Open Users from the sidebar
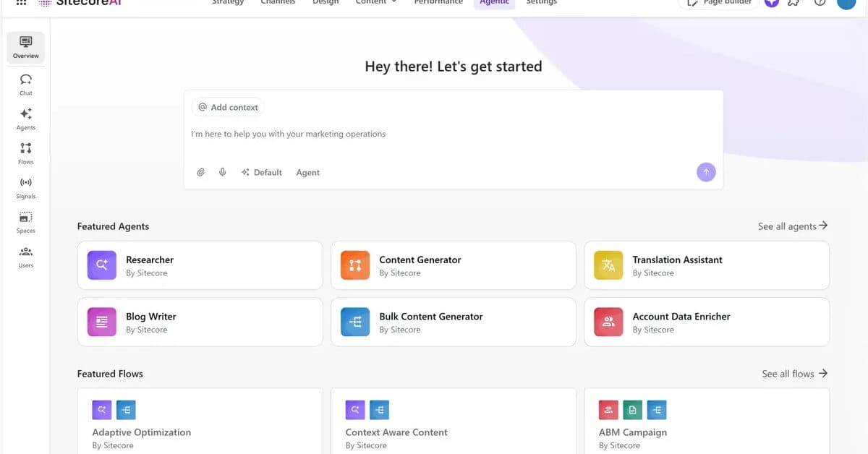 click(26, 257)
